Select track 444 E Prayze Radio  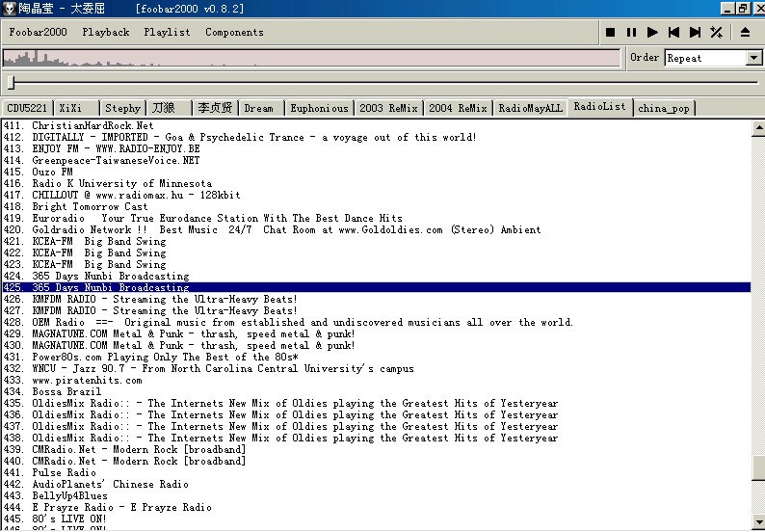click(x=376, y=508)
